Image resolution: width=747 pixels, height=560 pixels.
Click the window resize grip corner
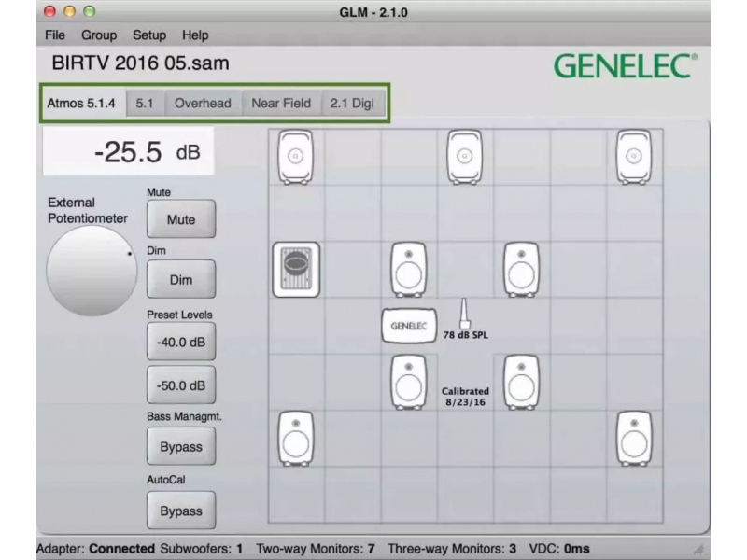(x=699, y=550)
